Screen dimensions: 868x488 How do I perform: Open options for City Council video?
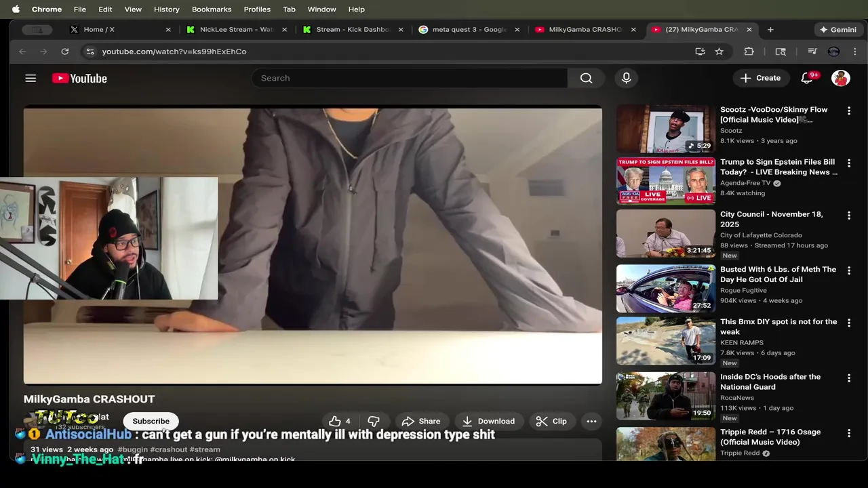pyautogui.click(x=848, y=216)
